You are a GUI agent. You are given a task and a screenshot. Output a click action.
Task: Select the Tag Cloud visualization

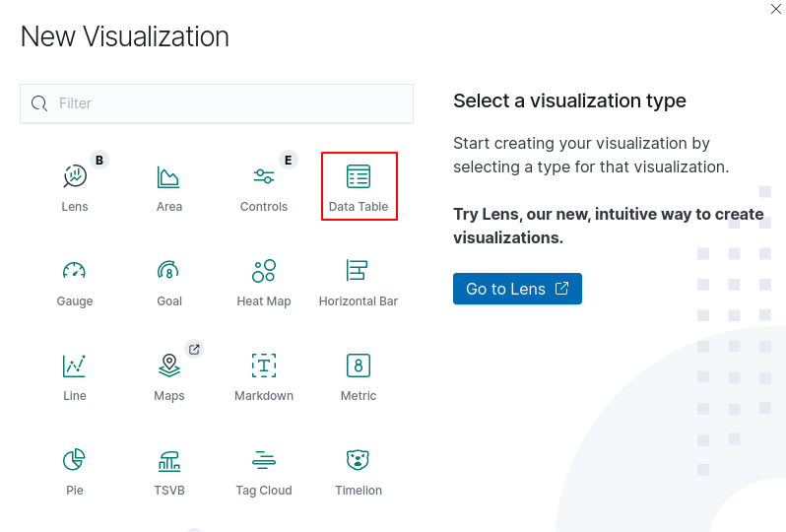[x=264, y=471]
